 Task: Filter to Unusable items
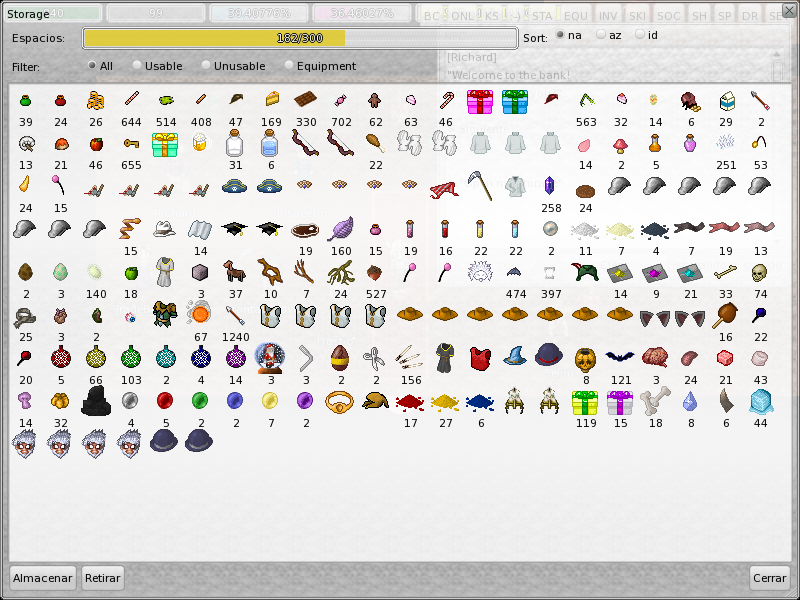(233, 66)
